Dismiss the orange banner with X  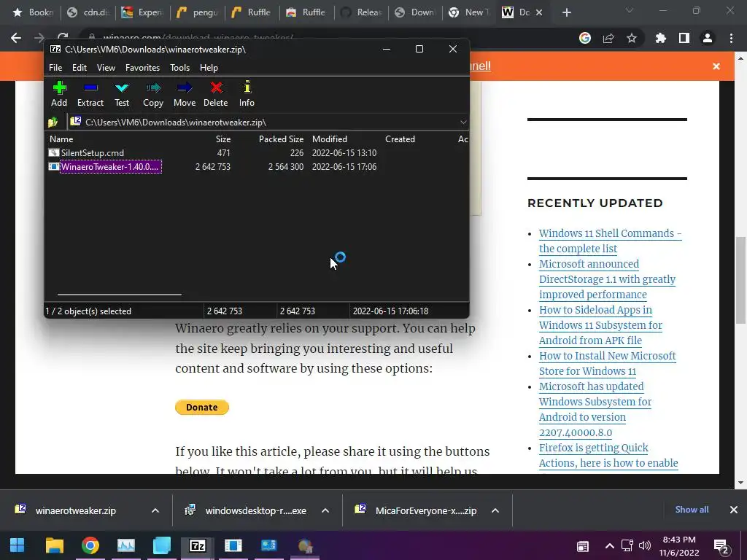716,66
